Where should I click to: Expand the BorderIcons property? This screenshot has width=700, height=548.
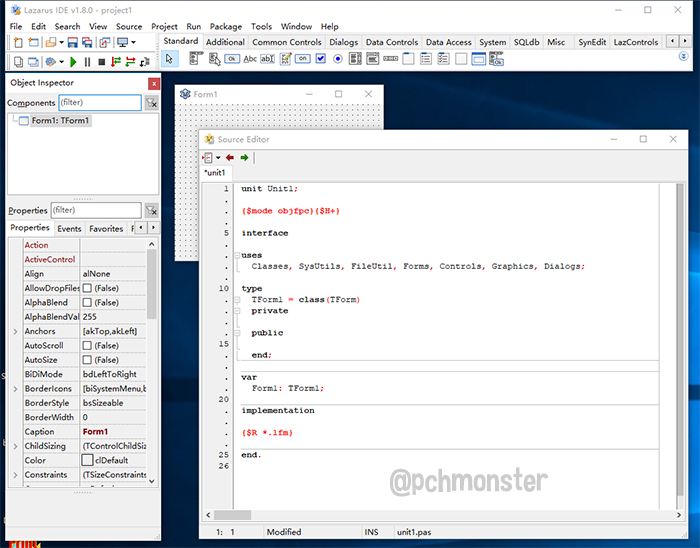click(x=15, y=389)
